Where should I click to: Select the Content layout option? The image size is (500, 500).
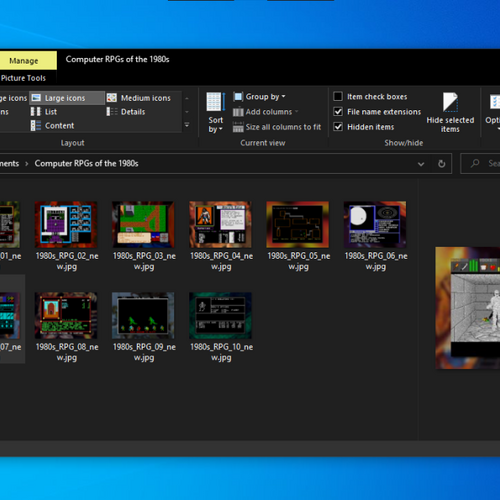[x=52, y=126]
